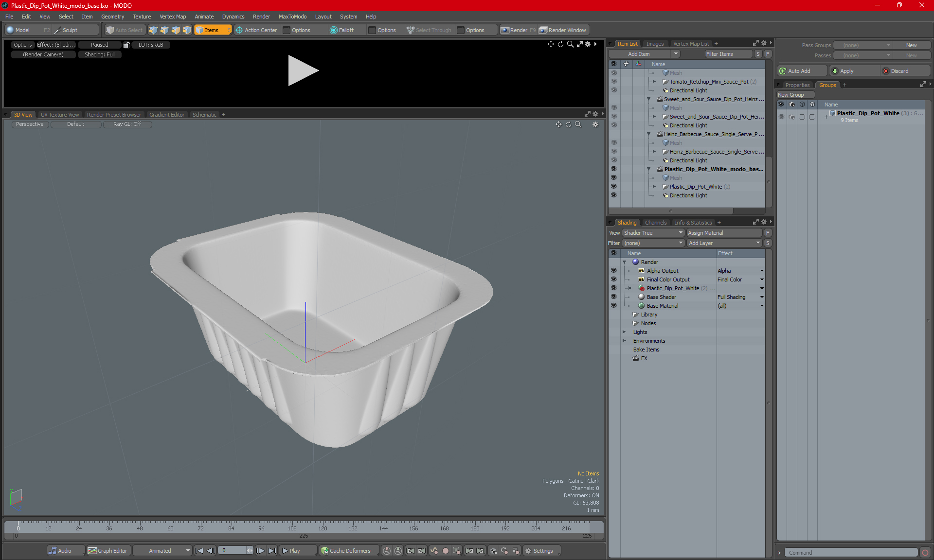This screenshot has height=560, width=934.
Task: Expand the Lights node
Action: pyautogui.click(x=625, y=332)
